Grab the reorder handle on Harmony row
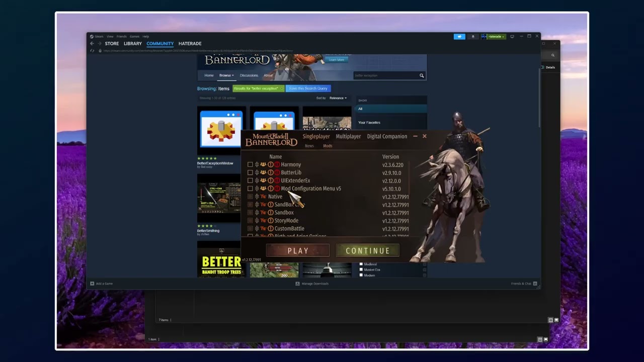Image resolution: width=644 pixels, height=362 pixels. pos(257,164)
